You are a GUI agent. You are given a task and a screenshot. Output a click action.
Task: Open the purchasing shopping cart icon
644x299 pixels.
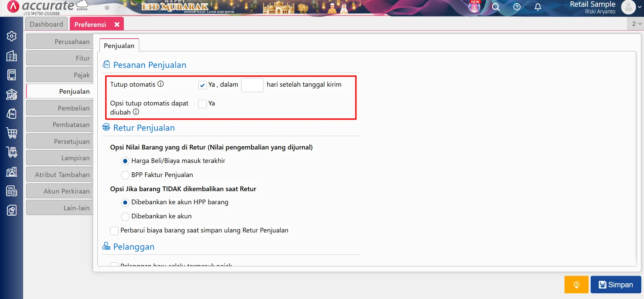pyautogui.click(x=12, y=133)
